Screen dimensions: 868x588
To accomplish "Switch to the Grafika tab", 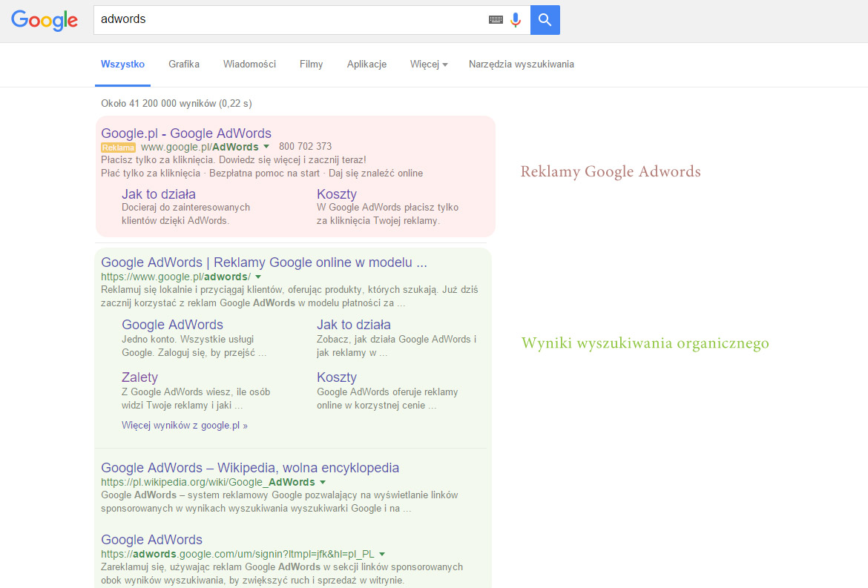I will pyautogui.click(x=184, y=65).
